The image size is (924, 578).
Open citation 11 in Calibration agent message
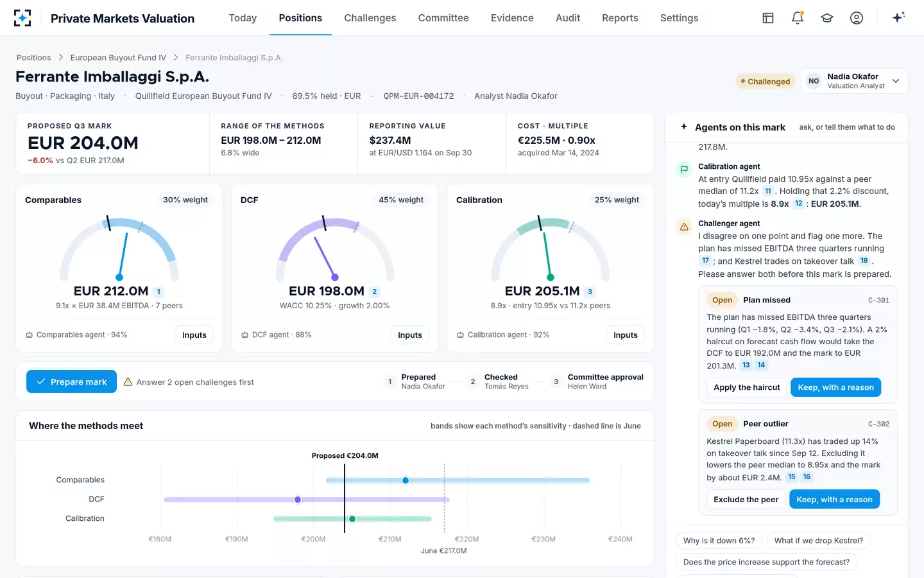pyautogui.click(x=768, y=191)
